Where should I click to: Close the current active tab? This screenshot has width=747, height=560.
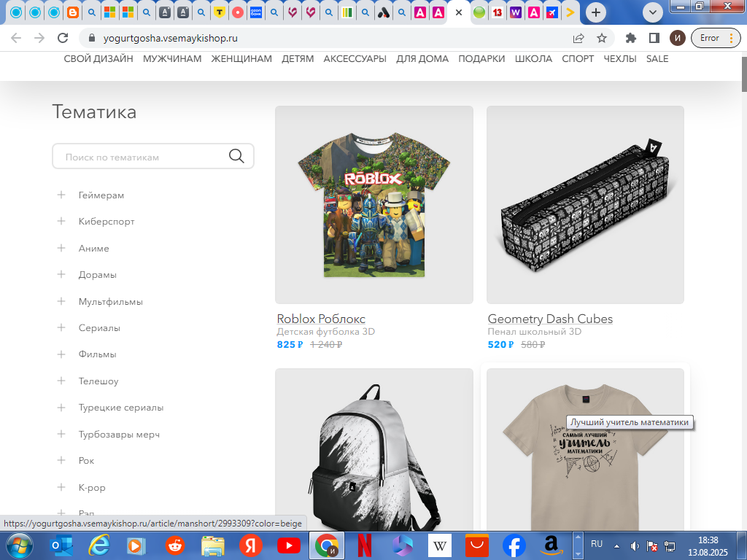coord(459,12)
